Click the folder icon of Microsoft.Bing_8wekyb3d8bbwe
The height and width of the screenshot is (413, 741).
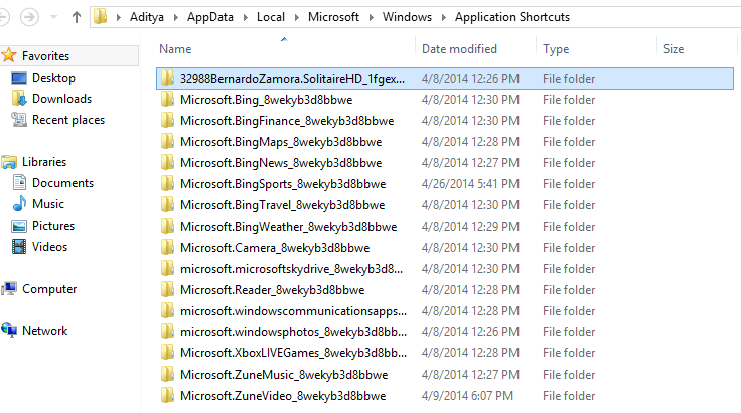(x=167, y=100)
